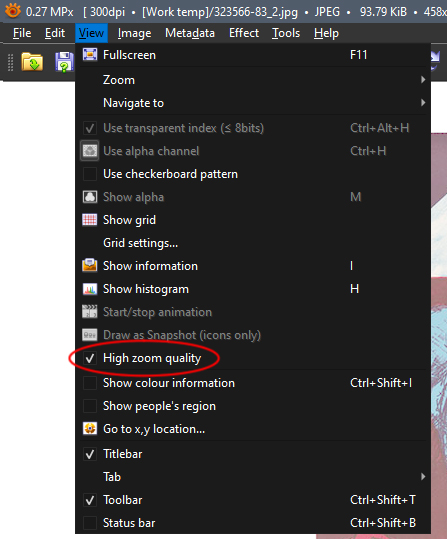Image resolution: width=447 pixels, height=539 pixels.
Task: Expand the Tab submenu arrow
Action: [x=423, y=476]
